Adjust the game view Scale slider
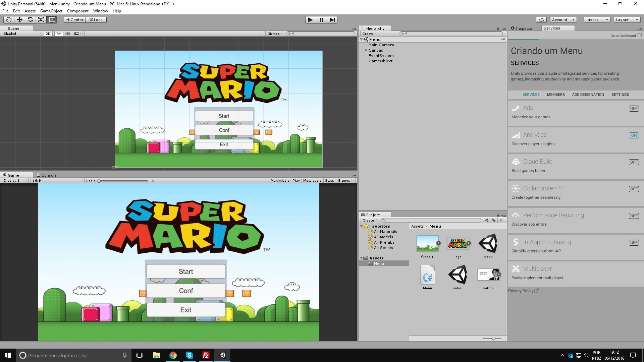 [99, 181]
